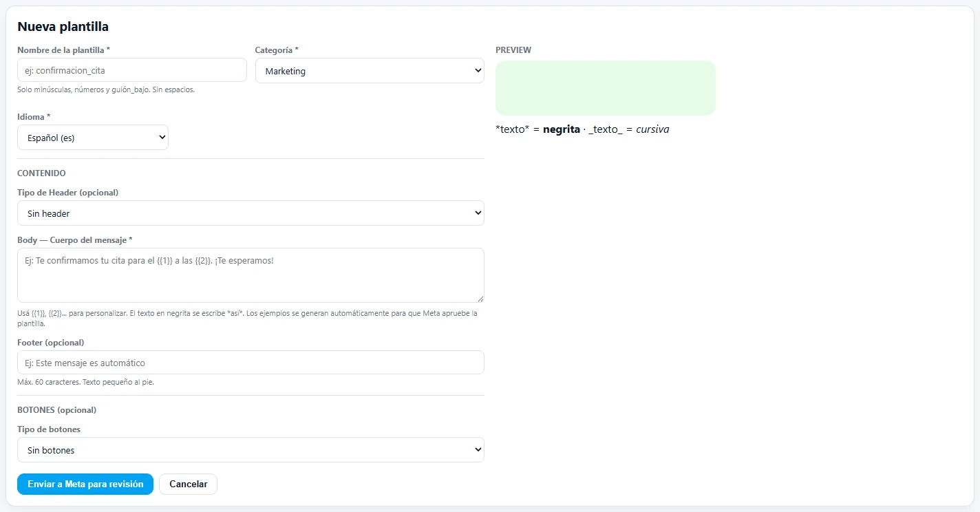This screenshot has width=980, height=512.
Task: Click the 'Footer (opcional)' label
Action: [51, 343]
